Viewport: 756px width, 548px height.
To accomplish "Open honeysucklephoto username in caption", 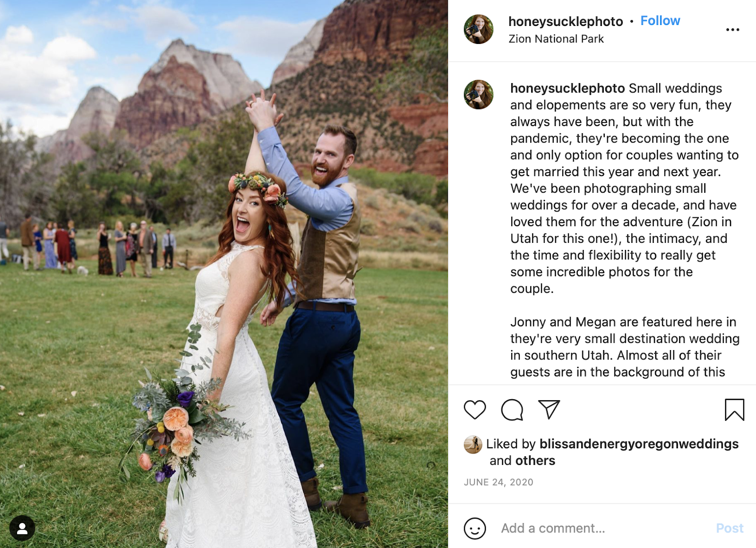I will click(x=567, y=88).
